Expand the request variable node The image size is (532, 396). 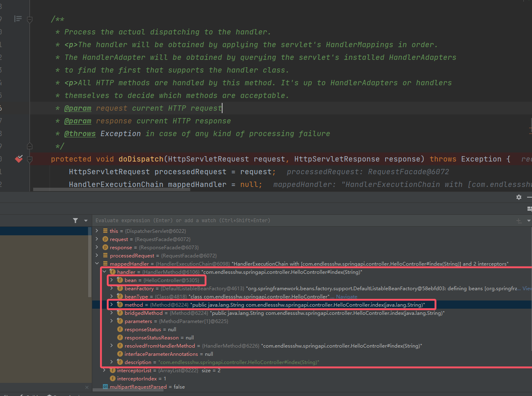click(97, 239)
